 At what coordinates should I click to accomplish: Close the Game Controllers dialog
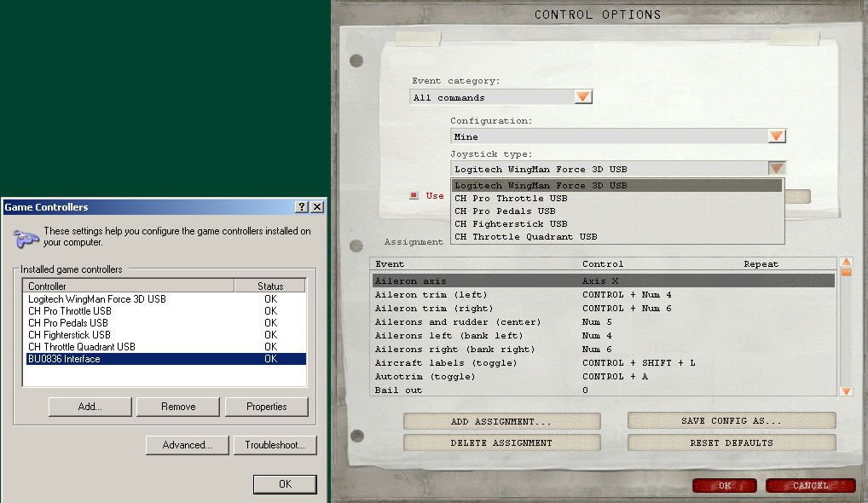(x=317, y=206)
